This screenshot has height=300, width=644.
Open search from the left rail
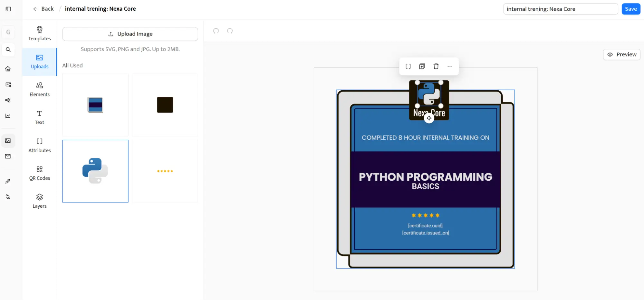point(8,50)
